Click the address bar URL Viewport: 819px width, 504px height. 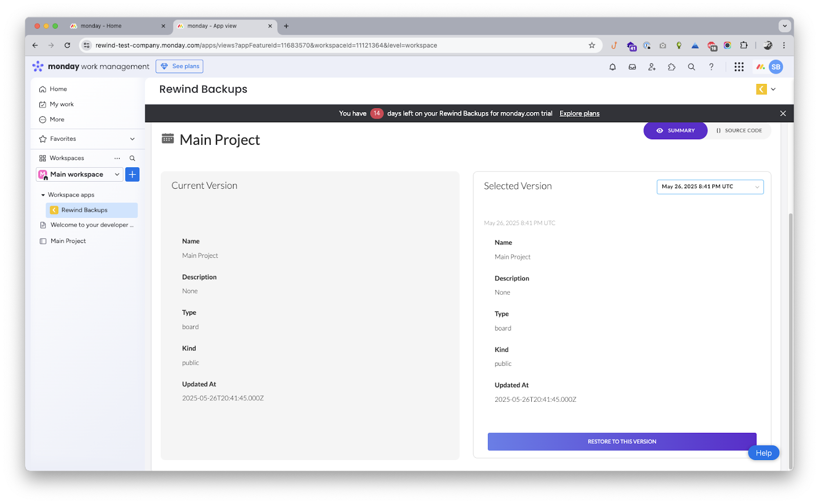tap(266, 46)
